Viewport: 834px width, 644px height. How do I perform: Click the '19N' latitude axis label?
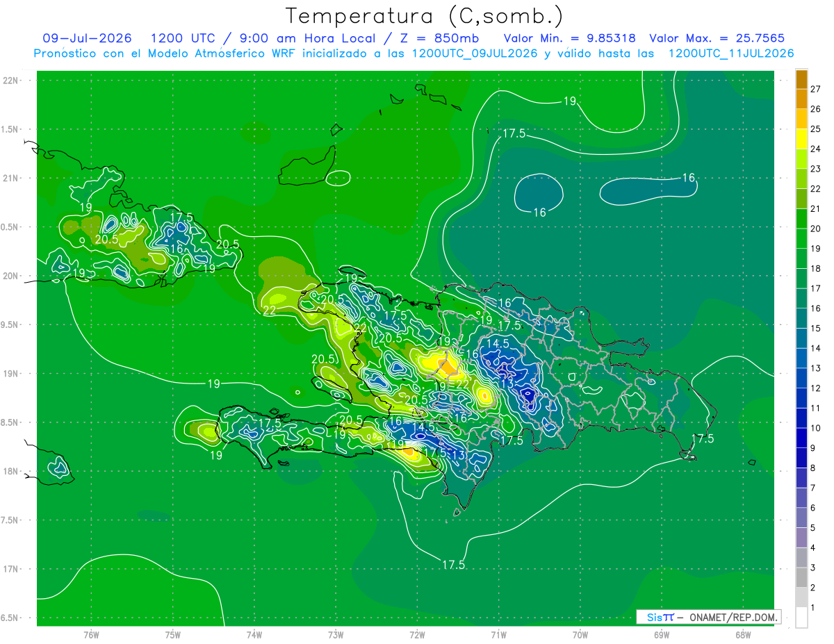[x=10, y=374]
